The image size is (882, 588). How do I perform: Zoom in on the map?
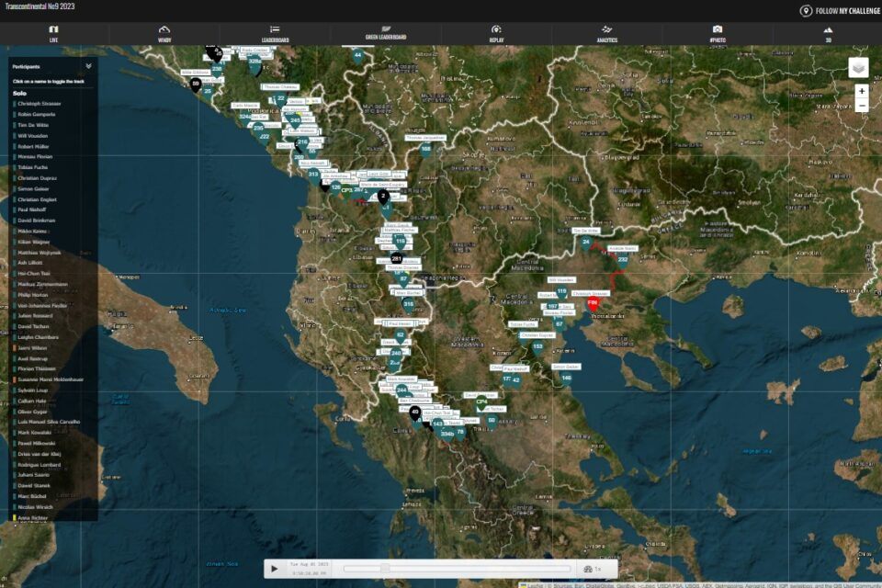click(862, 91)
